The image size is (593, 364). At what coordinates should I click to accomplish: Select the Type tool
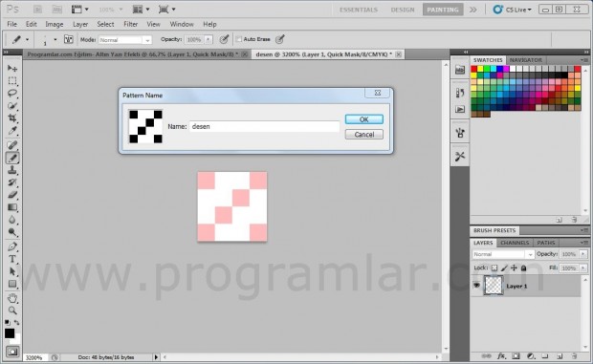12,259
